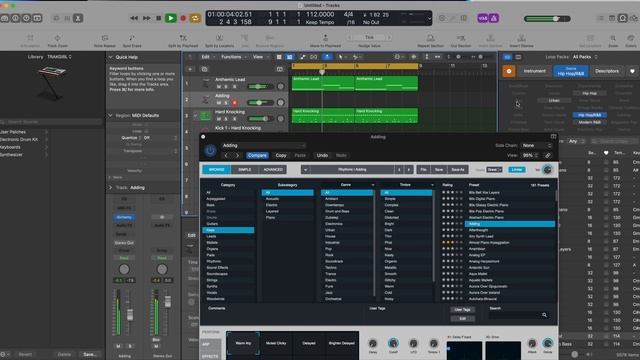
Task: Collapse Region MIDI Defaults inspector section
Action: 111,116
